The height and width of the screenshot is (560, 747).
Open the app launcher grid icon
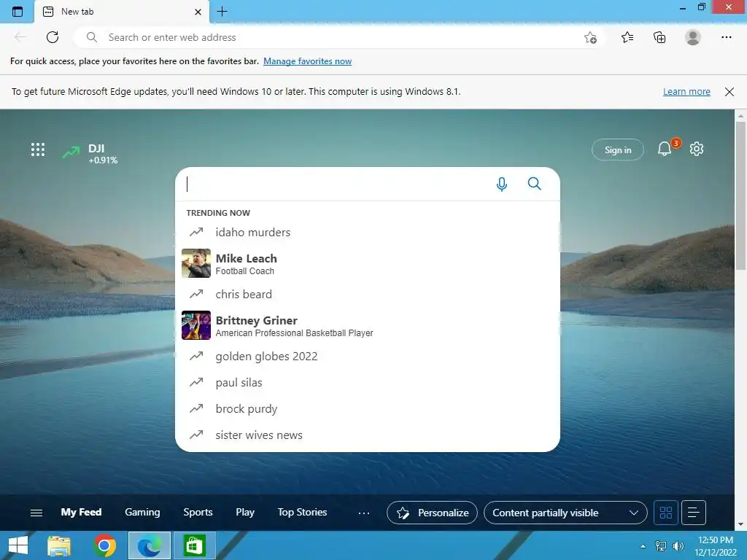click(x=38, y=149)
